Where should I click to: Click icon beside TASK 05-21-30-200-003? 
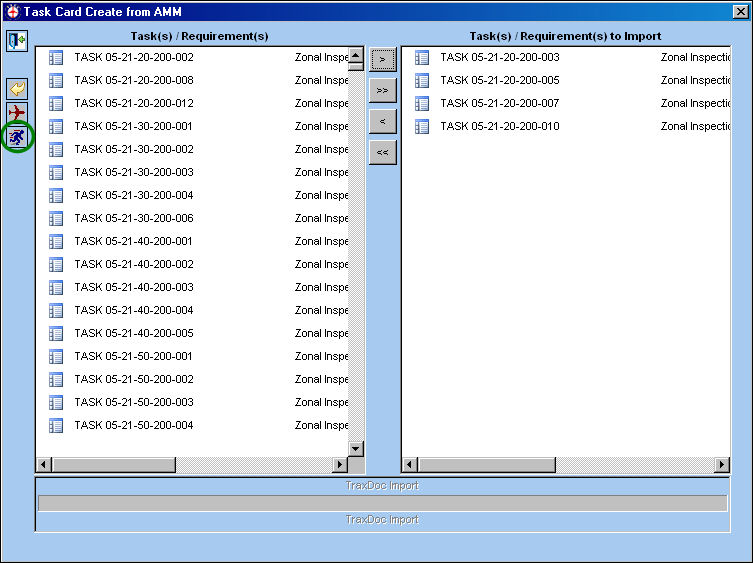click(x=56, y=172)
